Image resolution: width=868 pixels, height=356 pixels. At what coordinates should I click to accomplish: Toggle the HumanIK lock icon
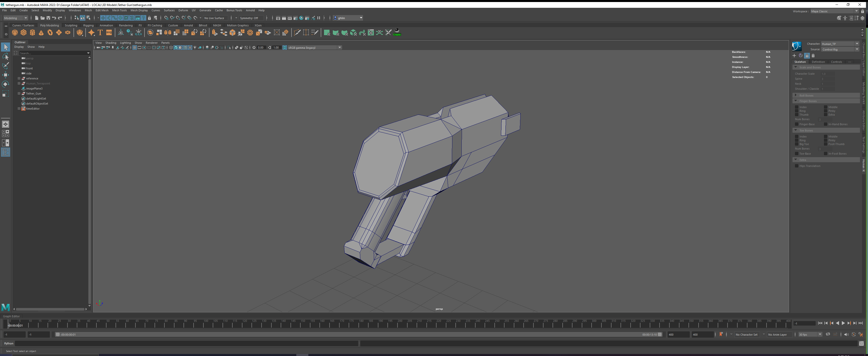click(x=807, y=56)
